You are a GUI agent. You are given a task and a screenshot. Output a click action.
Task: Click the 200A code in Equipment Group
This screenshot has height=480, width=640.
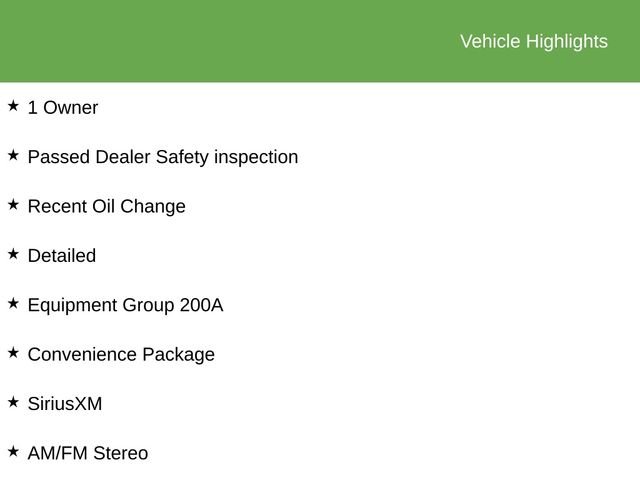201,305
